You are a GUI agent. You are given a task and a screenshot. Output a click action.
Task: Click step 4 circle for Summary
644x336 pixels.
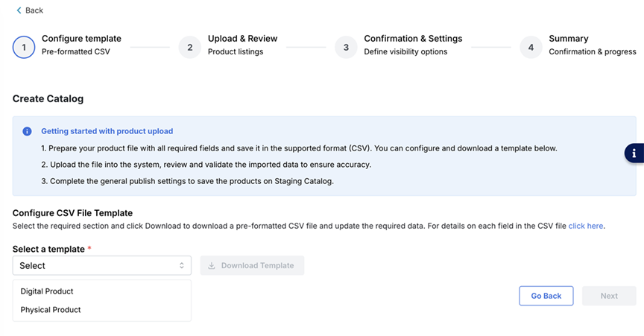click(531, 47)
